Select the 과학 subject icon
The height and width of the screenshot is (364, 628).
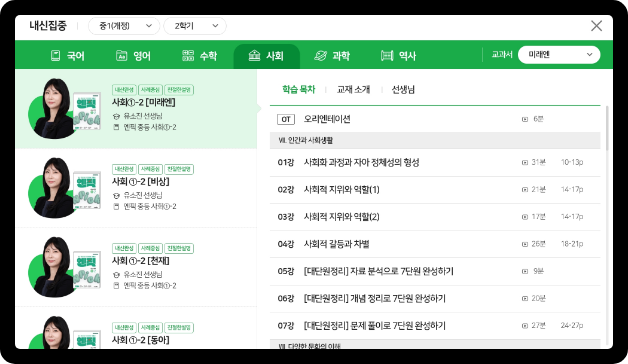pyautogui.click(x=320, y=56)
